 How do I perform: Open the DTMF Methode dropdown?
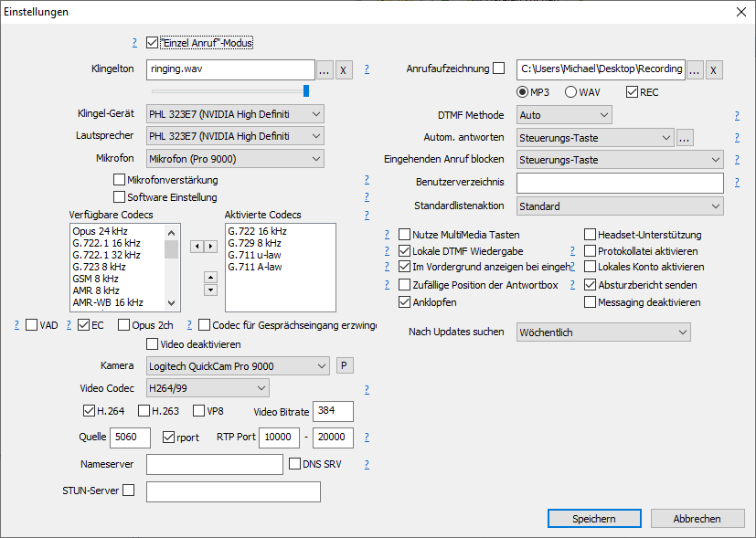pyautogui.click(x=563, y=115)
